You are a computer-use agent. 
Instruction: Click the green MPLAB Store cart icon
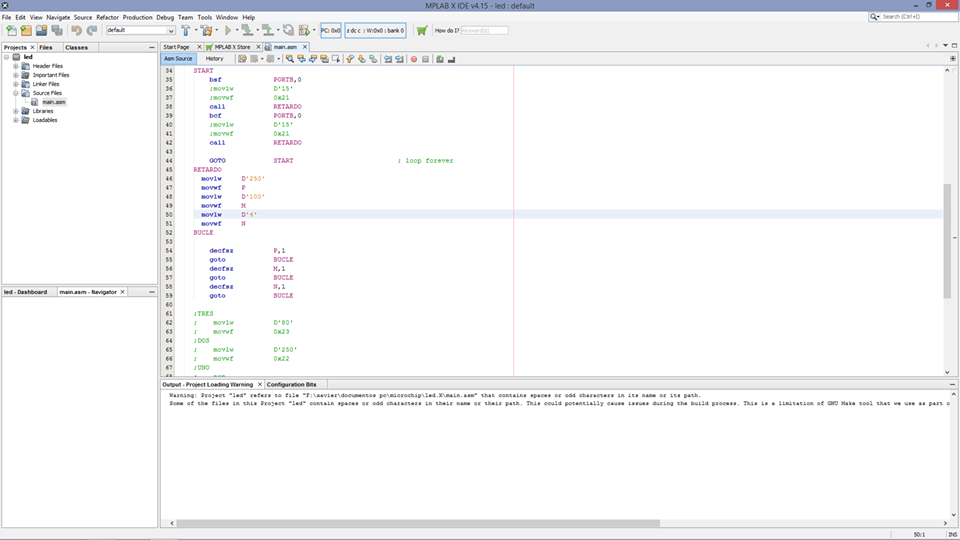(422, 30)
